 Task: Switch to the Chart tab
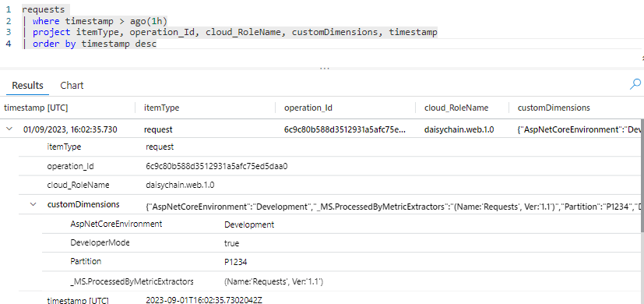click(72, 86)
